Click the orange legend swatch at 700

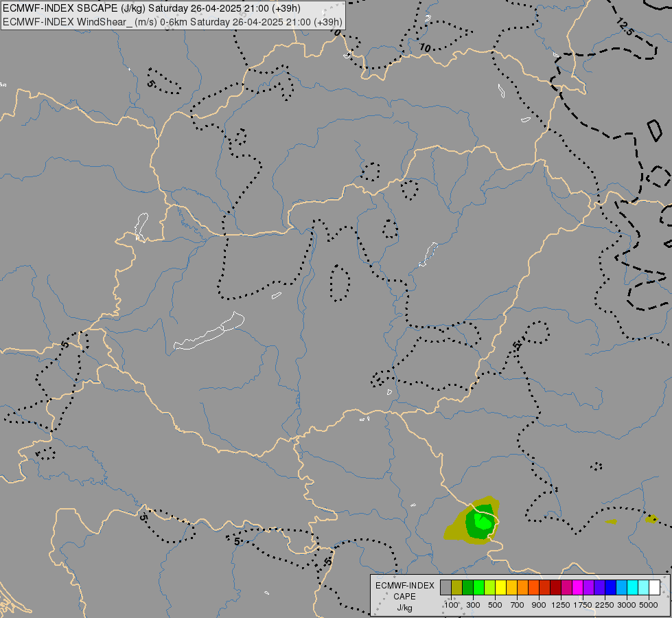click(x=522, y=588)
